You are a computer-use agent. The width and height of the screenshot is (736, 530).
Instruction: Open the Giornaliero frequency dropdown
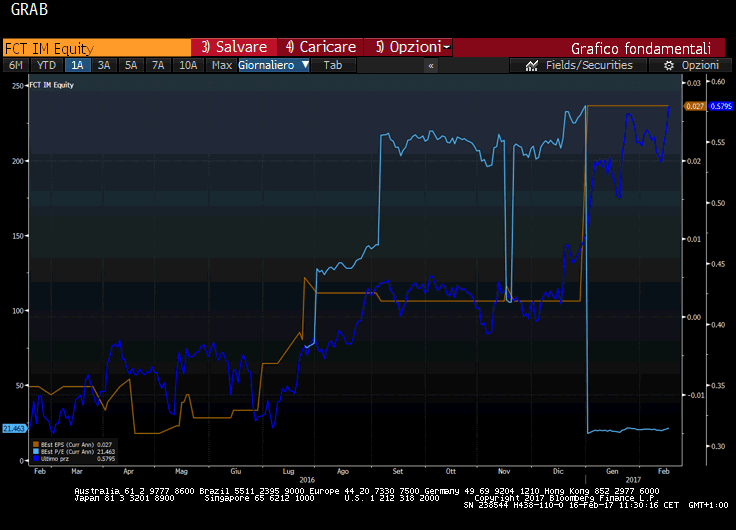click(274, 65)
